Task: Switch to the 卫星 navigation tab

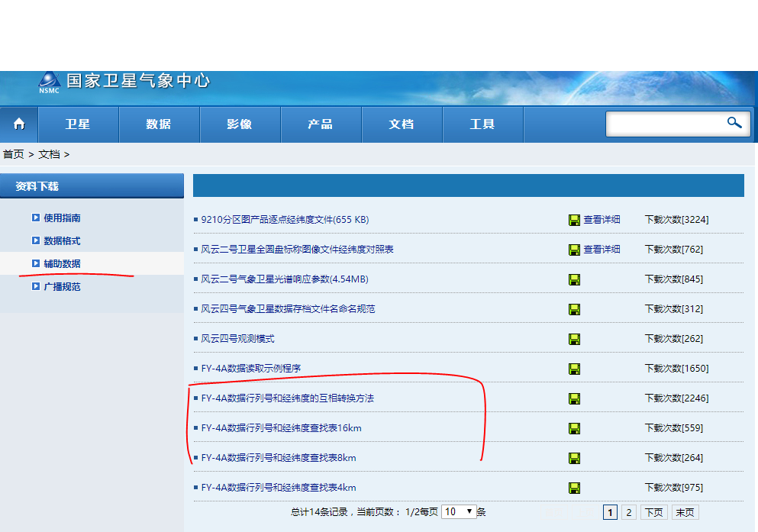Action: pyautogui.click(x=78, y=124)
